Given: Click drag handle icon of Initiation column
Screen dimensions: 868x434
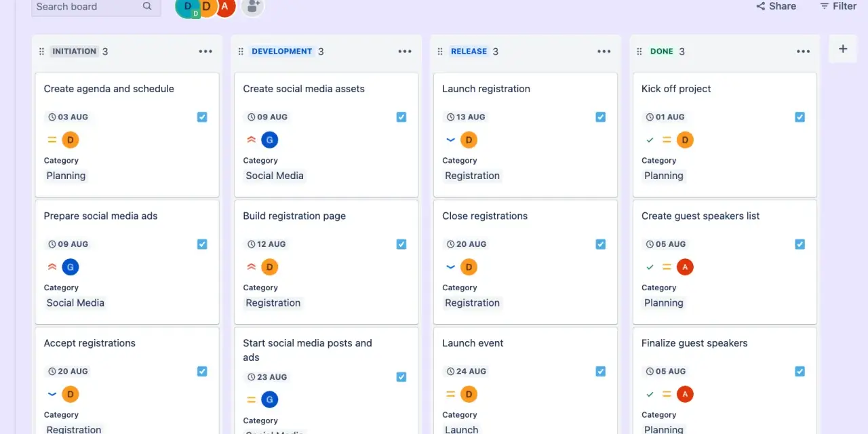Looking at the screenshot, I should (x=41, y=52).
